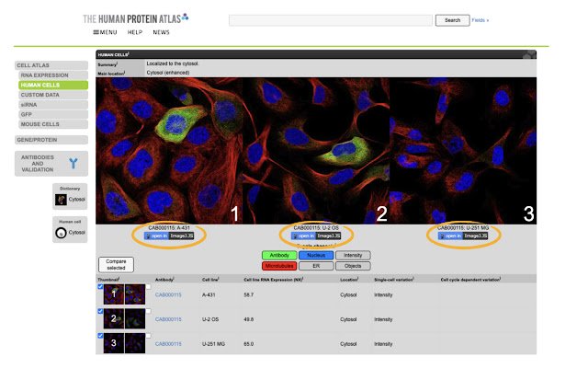Select GFP in the sidebar

[53, 114]
